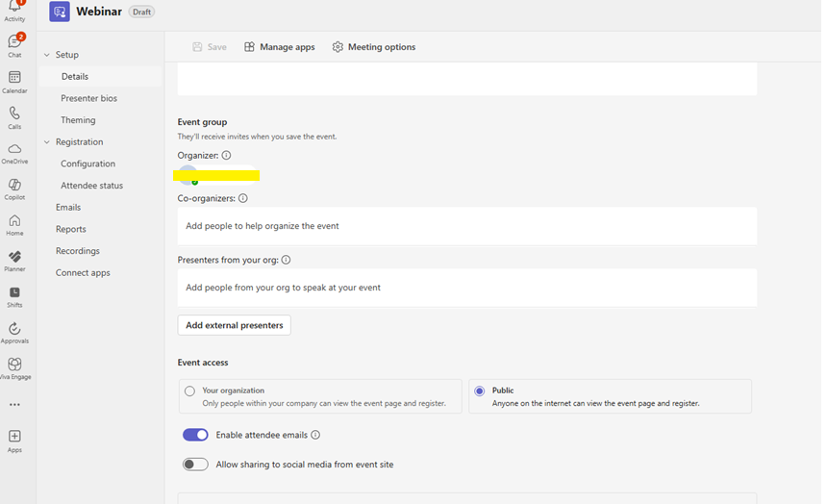Screen dimensions: 827x504
Task: Open the Apps store icon
Action: point(14,441)
